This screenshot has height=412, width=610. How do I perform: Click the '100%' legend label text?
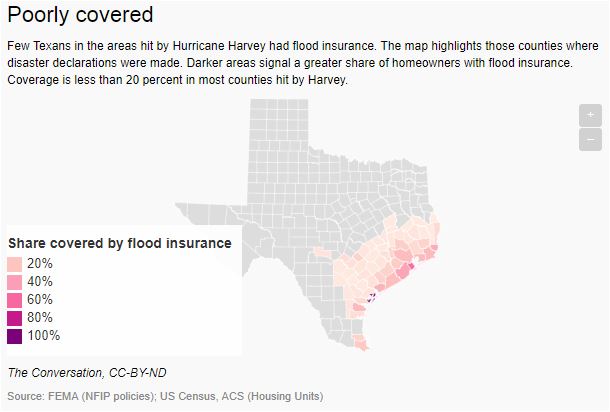click(x=44, y=335)
